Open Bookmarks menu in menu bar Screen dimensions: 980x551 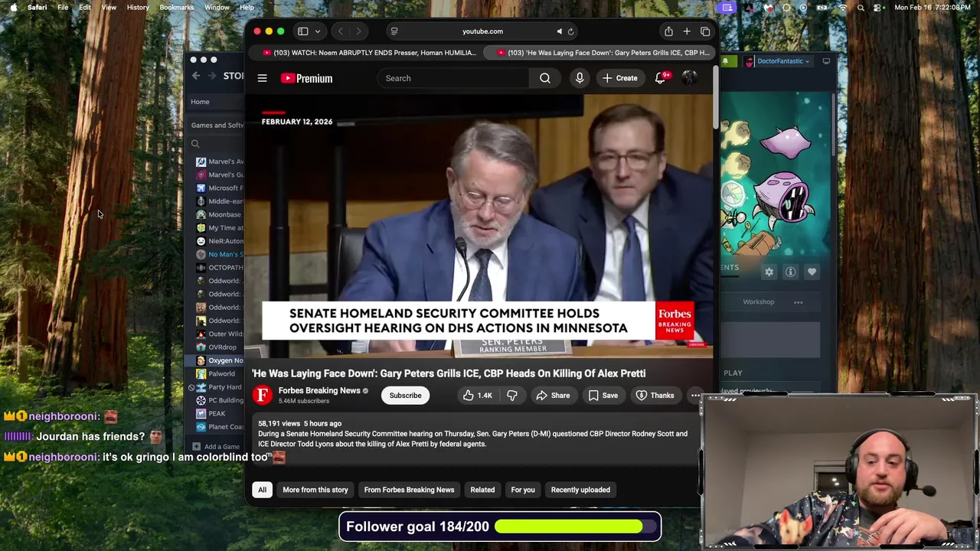pos(176,8)
